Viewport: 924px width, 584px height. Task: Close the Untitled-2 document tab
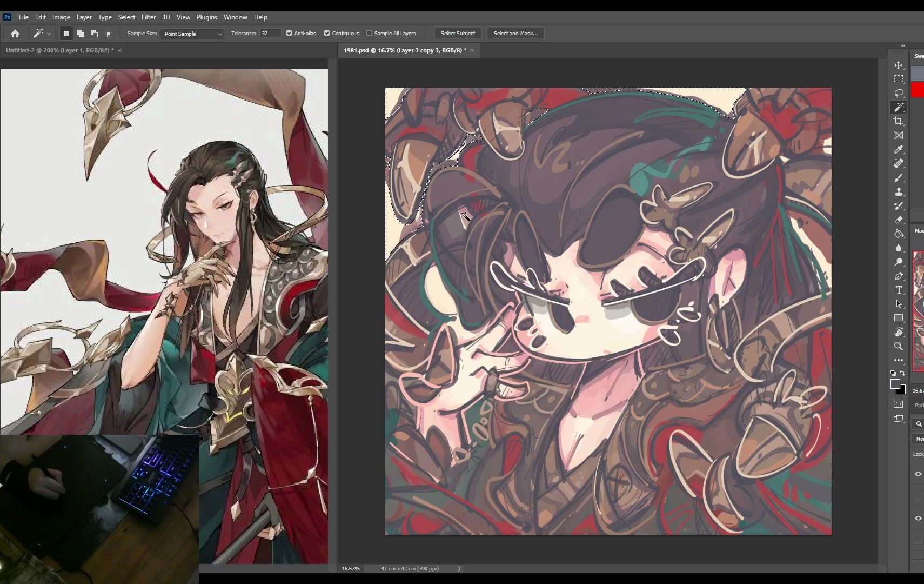[x=120, y=50]
